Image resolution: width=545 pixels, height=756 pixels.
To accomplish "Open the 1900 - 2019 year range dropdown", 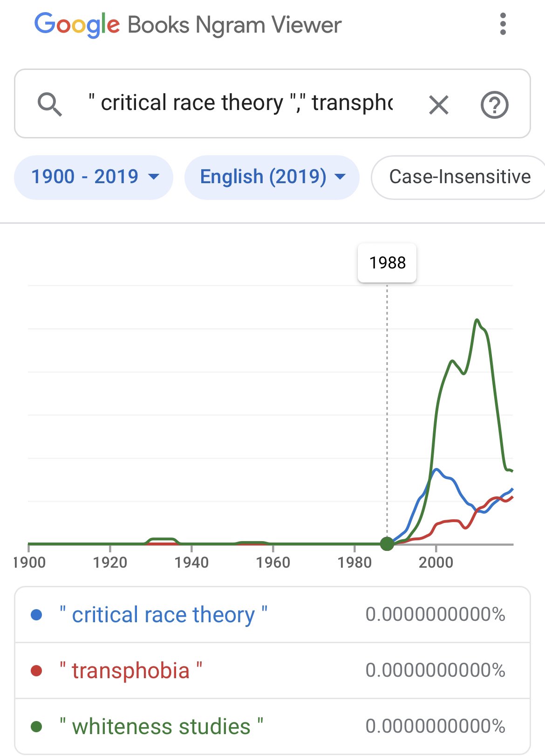I will point(93,177).
